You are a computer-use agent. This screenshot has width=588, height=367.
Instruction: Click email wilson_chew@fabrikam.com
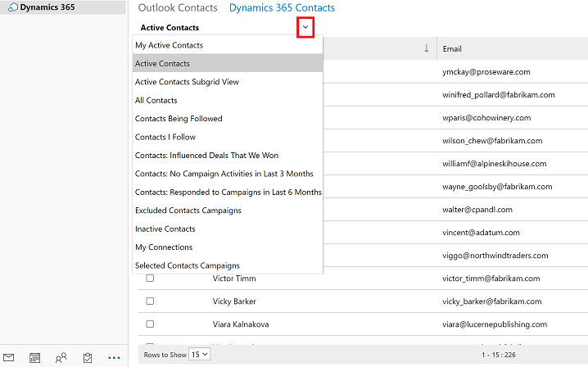pyautogui.click(x=492, y=141)
